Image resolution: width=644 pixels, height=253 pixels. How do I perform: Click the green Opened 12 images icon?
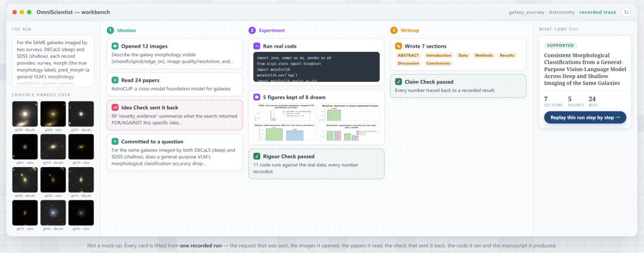click(115, 46)
